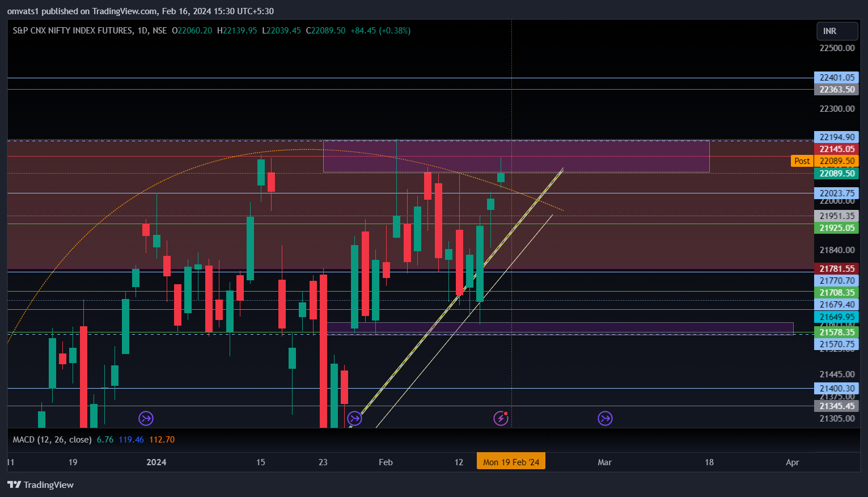Click the O22060.20 open value

(x=192, y=31)
